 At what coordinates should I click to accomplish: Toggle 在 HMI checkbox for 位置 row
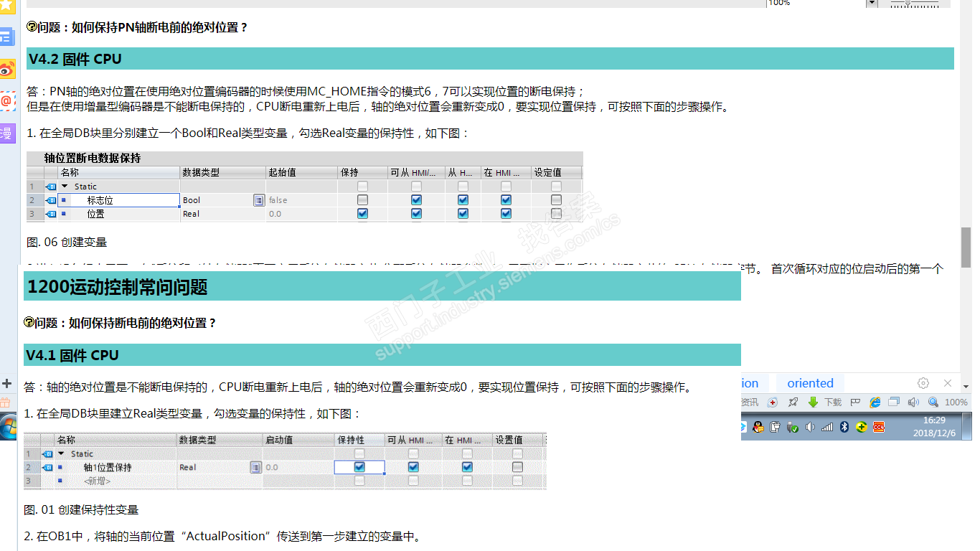(x=506, y=214)
